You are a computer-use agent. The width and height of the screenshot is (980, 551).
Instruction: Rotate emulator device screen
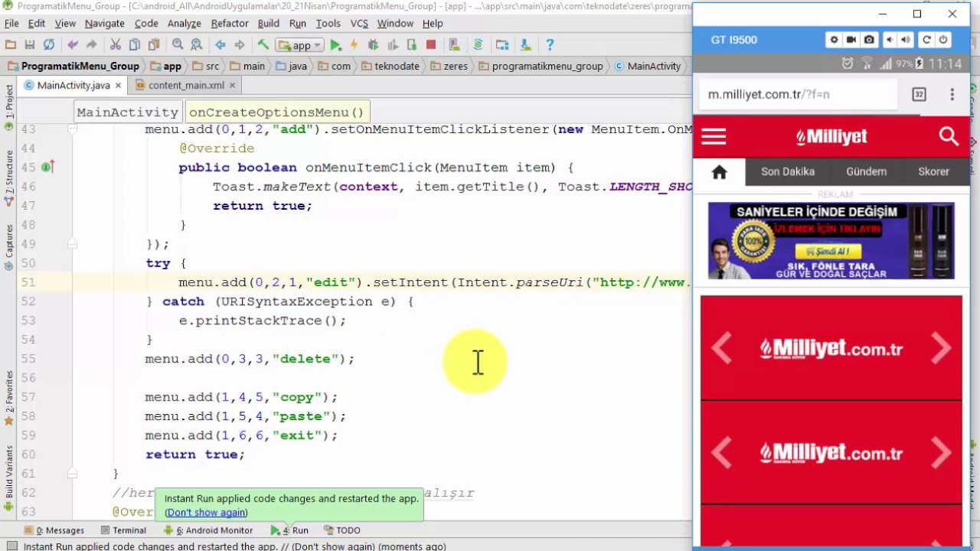pos(926,40)
